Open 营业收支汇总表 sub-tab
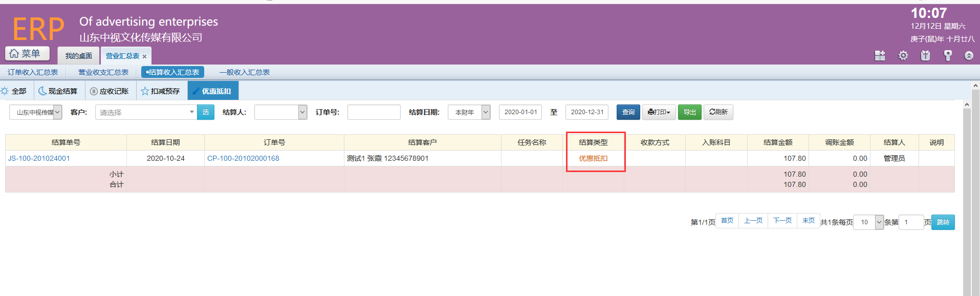Screen dimensions: 980x296 click(x=103, y=72)
